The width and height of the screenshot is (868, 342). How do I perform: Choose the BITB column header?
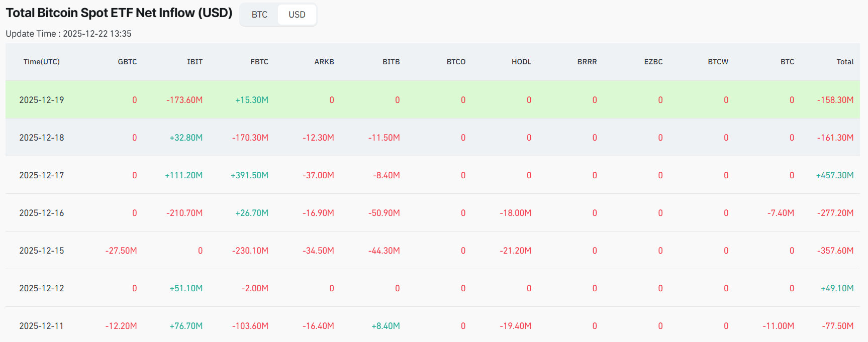(x=391, y=62)
